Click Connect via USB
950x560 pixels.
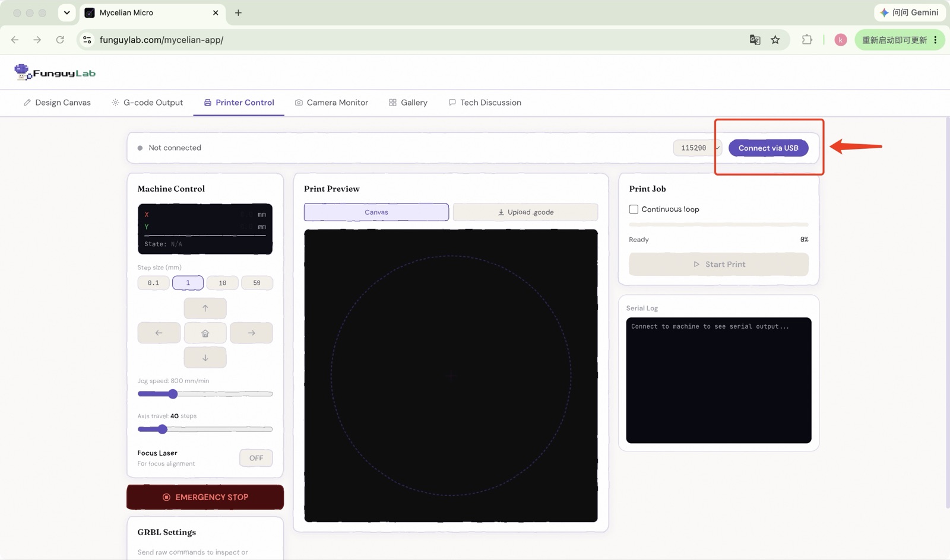click(x=768, y=148)
